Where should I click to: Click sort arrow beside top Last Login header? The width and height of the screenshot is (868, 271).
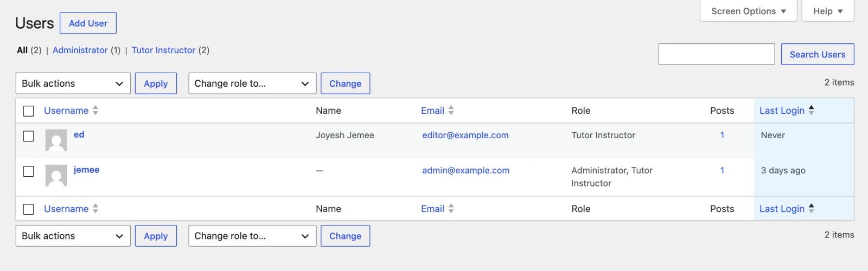coord(811,110)
